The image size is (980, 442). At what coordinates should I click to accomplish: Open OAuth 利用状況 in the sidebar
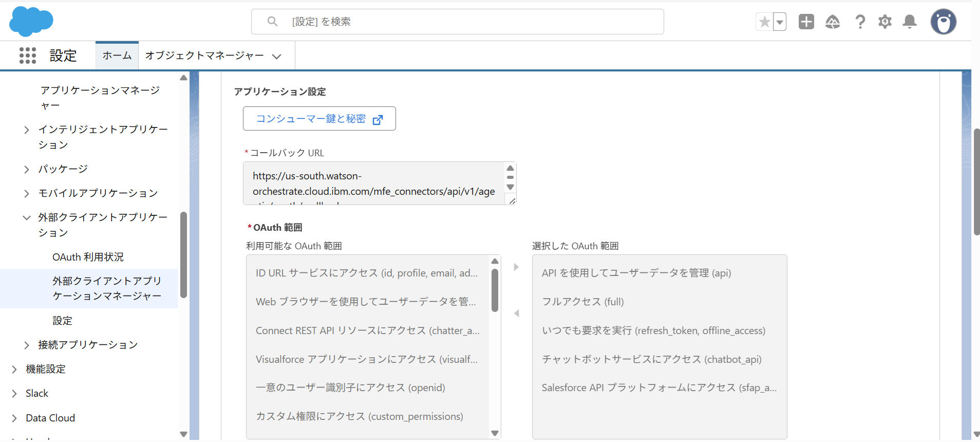pos(88,257)
